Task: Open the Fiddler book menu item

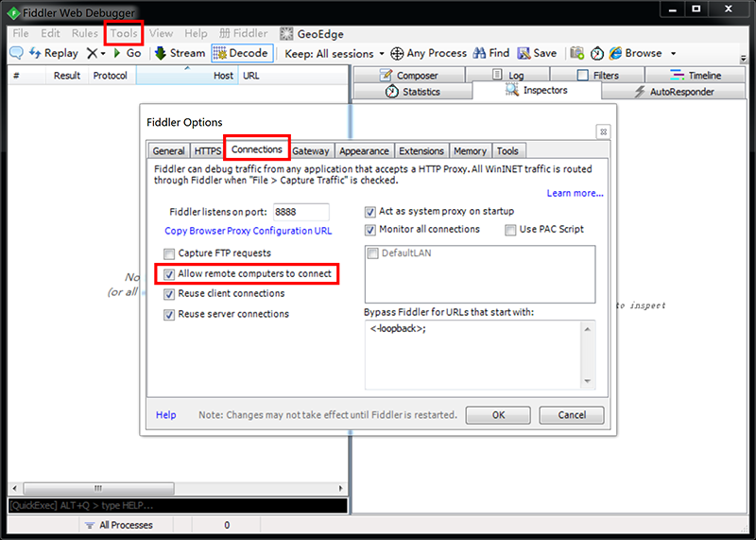Action: click(x=244, y=33)
